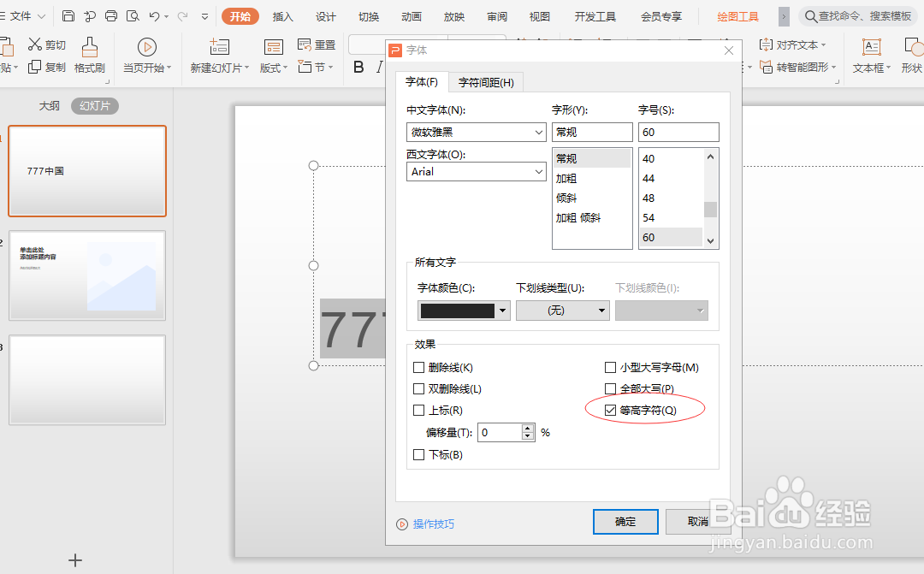The height and width of the screenshot is (574, 924).
Task: Enable the 等高字符 checkbox
Action: point(611,409)
